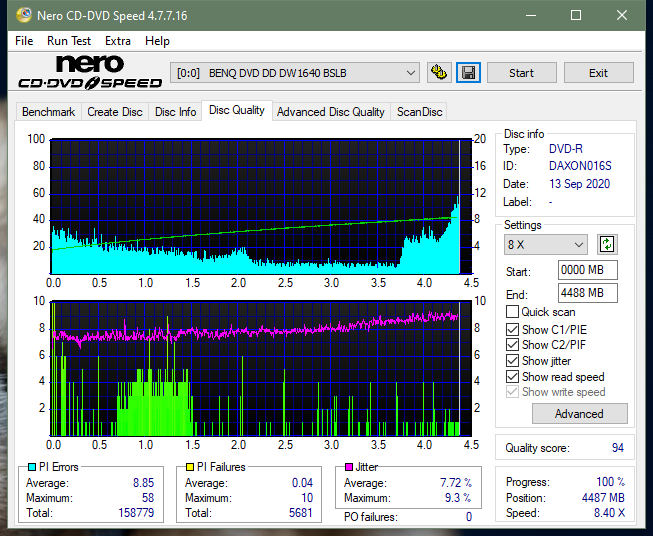
Task: Click the Position value 4487 MB
Action: (603, 498)
